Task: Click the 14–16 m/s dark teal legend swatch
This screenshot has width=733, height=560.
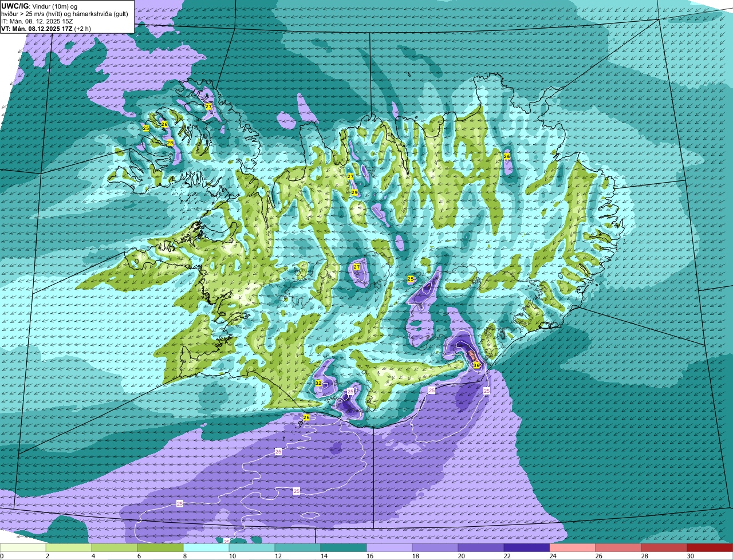Action: (344, 547)
